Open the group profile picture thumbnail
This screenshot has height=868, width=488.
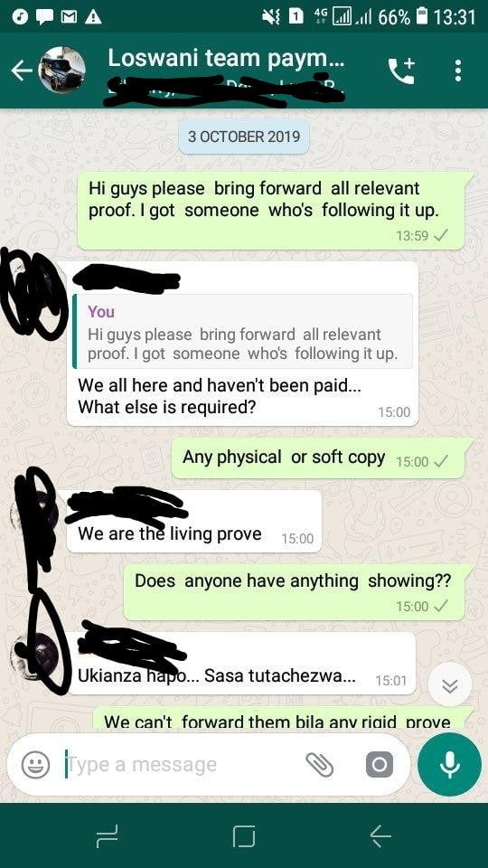point(62,71)
